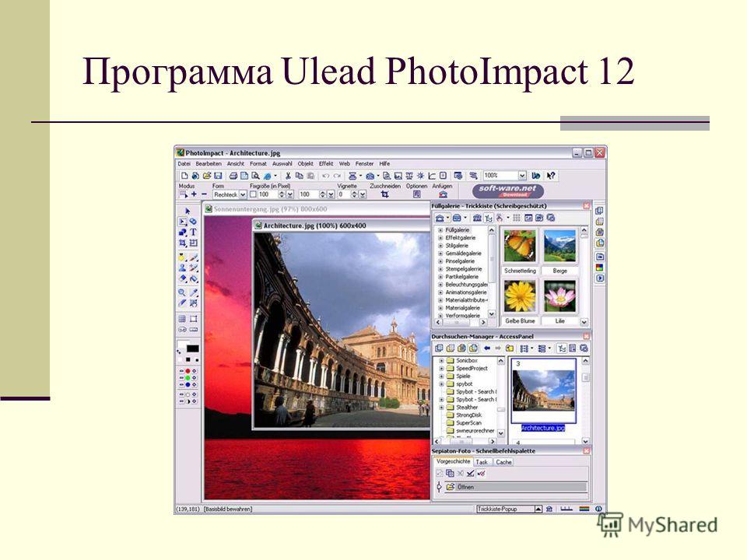Select the Standard selection tool
Image resolution: width=747 pixels, height=560 pixels.
click(182, 222)
